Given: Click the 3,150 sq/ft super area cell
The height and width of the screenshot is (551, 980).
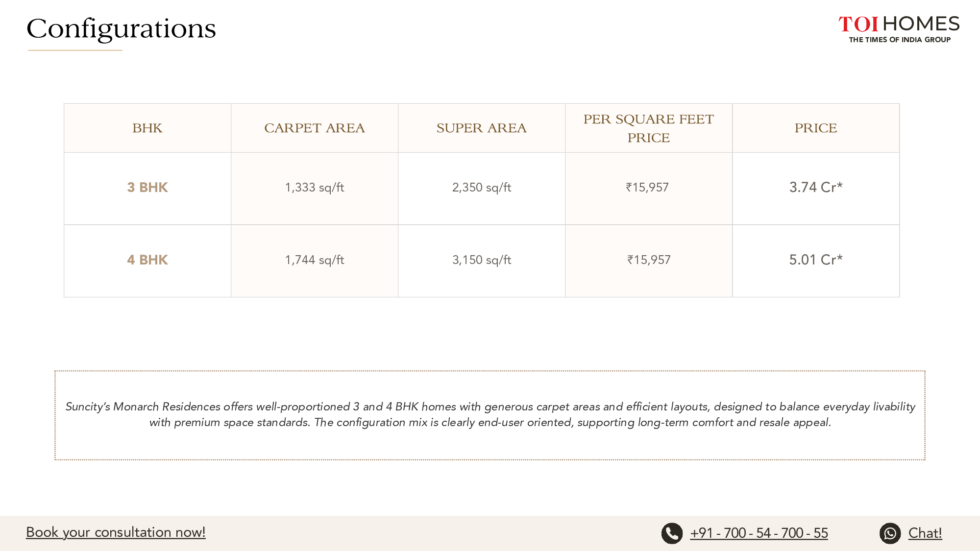Looking at the screenshot, I should [481, 260].
